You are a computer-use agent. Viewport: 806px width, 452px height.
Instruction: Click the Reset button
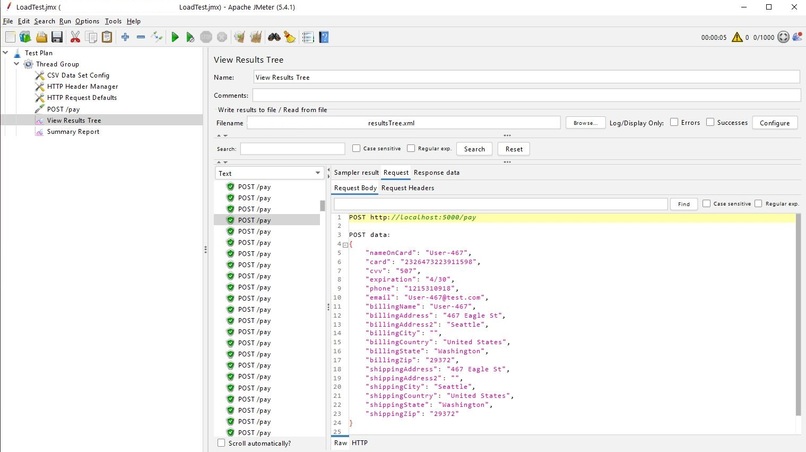[514, 149]
